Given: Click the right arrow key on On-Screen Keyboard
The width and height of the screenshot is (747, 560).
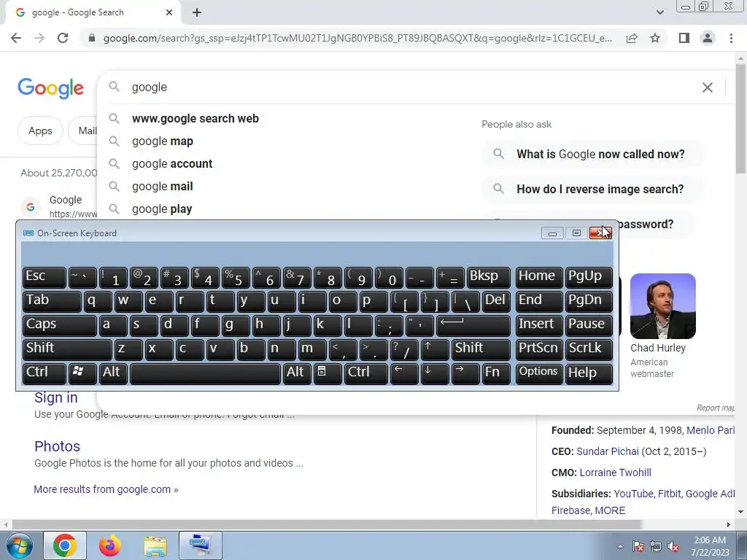Looking at the screenshot, I should pos(465,373).
